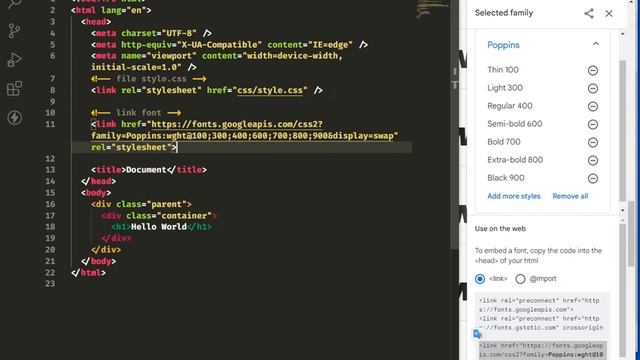Click the Add more styles link
This screenshot has height=360, width=640.
[x=513, y=196]
